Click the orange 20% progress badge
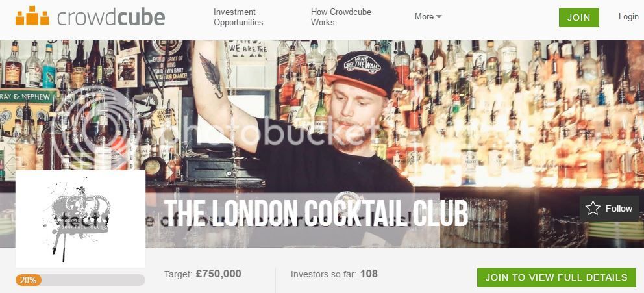 tap(29, 280)
